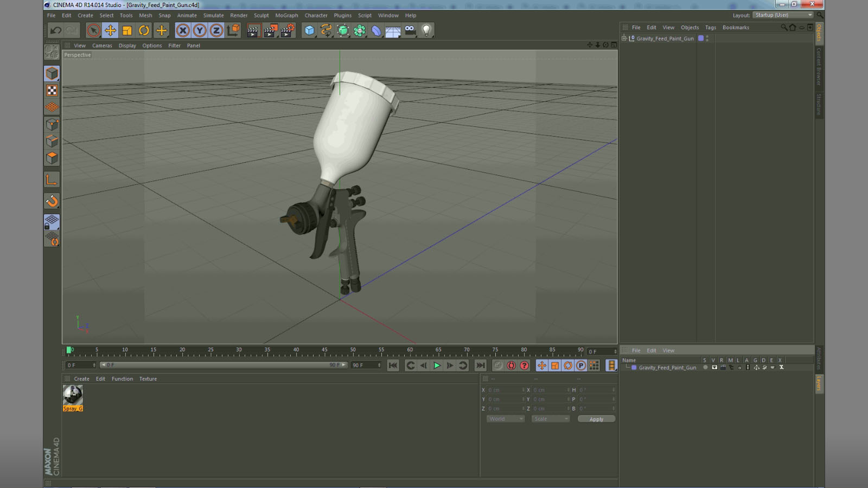Open Render Settings gear clapperboard icon
The image size is (868, 488).
click(x=288, y=30)
